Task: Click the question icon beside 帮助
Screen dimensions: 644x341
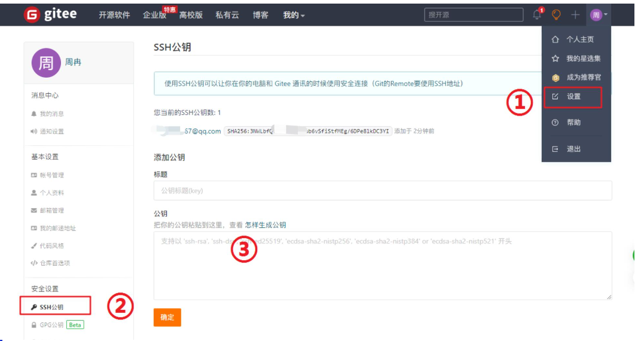Action: (556, 123)
